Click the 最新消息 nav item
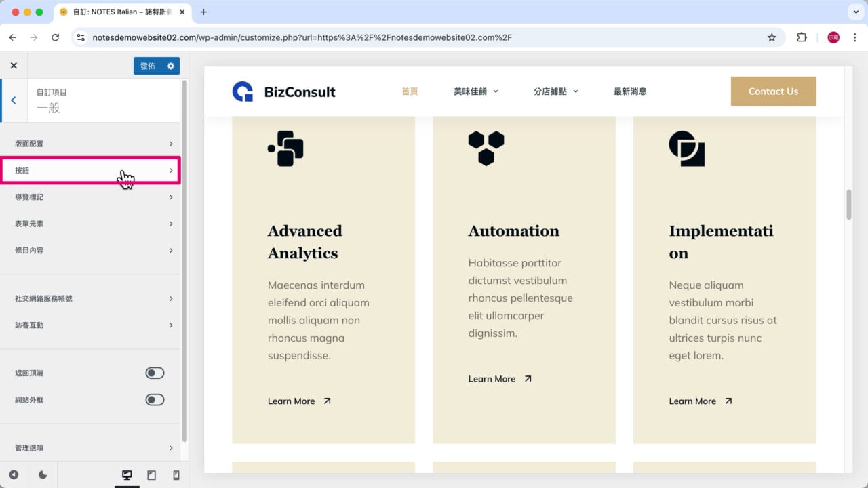The height and width of the screenshot is (488, 868). pyautogui.click(x=629, y=91)
